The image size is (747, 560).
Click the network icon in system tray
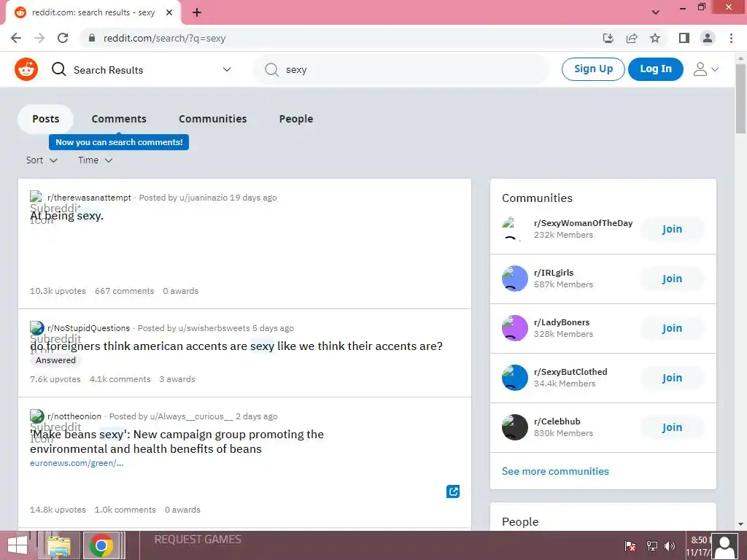(x=651, y=546)
